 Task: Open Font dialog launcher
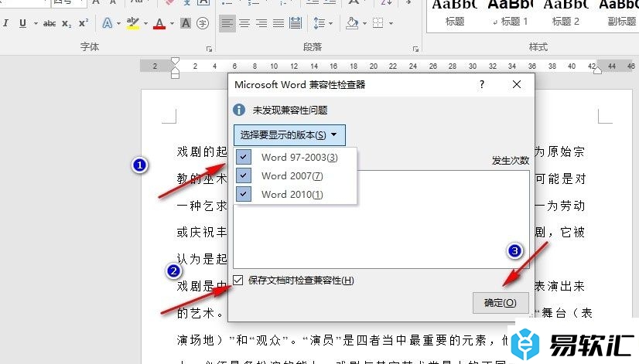coord(209,49)
